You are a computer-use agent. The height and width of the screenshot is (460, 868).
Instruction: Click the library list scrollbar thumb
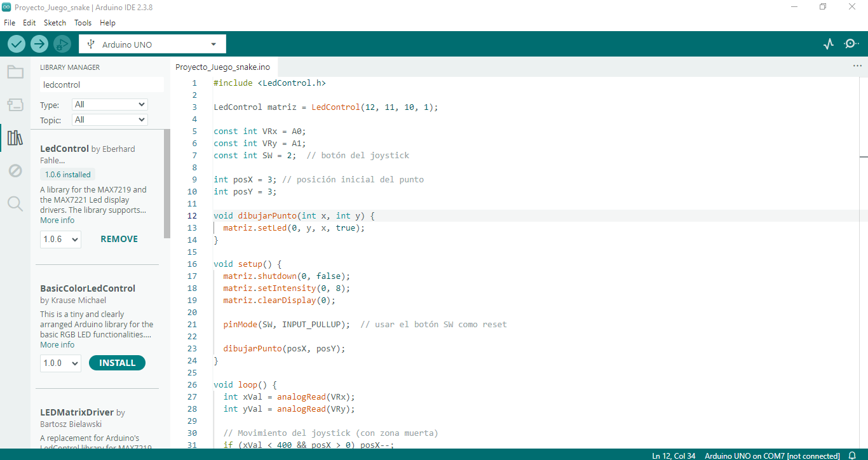click(167, 184)
